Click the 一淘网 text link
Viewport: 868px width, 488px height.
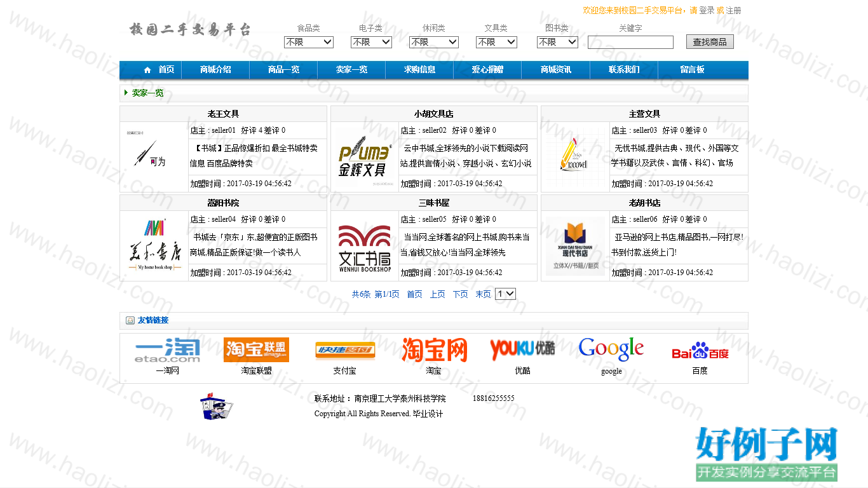(168, 370)
